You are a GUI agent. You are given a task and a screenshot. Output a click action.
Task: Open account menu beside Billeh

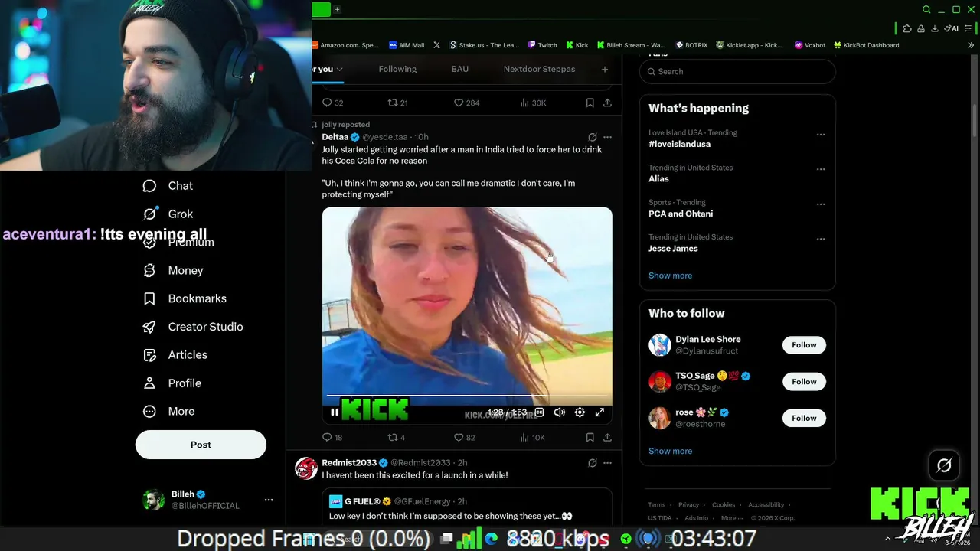(269, 500)
